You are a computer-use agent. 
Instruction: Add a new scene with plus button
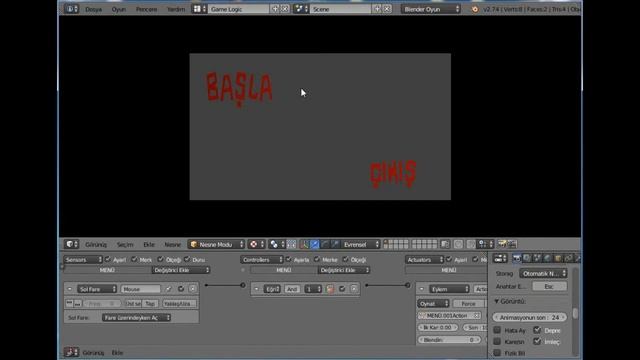377,9
